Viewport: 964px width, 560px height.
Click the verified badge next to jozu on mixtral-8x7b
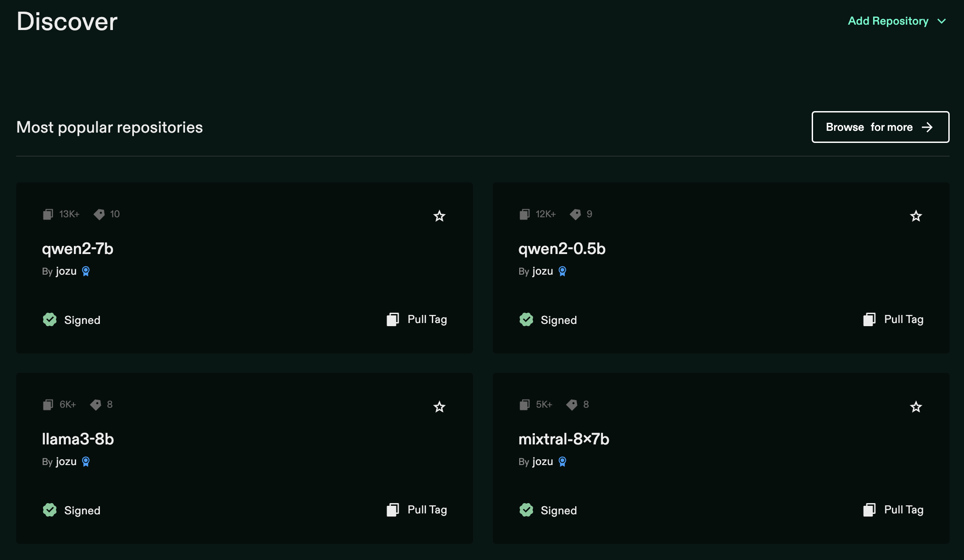(562, 461)
